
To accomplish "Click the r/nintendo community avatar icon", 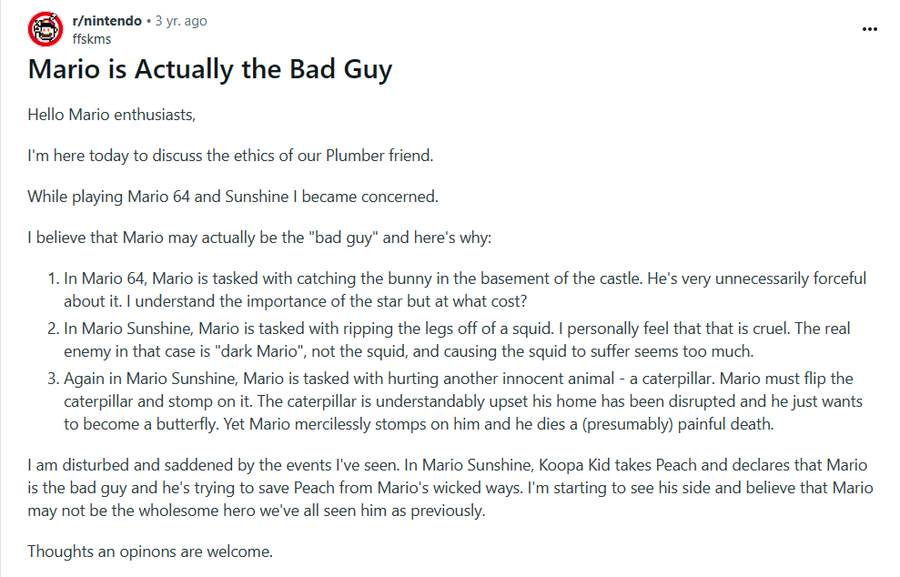I will [45, 29].
